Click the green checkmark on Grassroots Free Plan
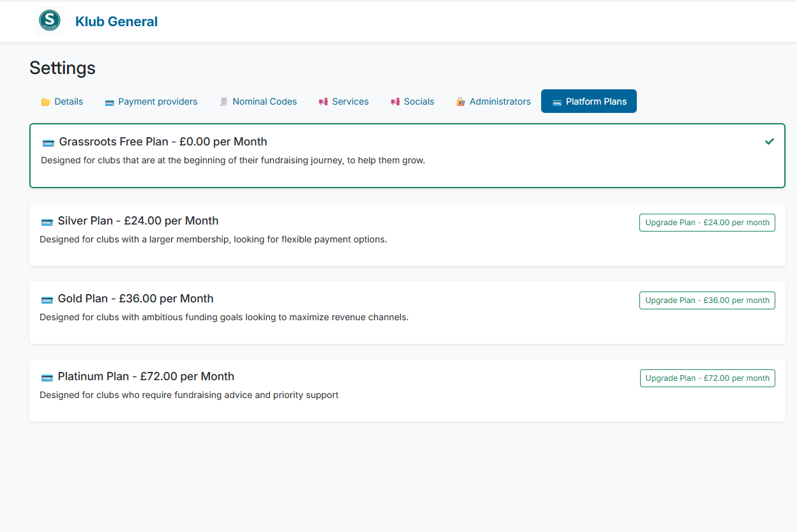This screenshot has width=797, height=532. pos(770,142)
